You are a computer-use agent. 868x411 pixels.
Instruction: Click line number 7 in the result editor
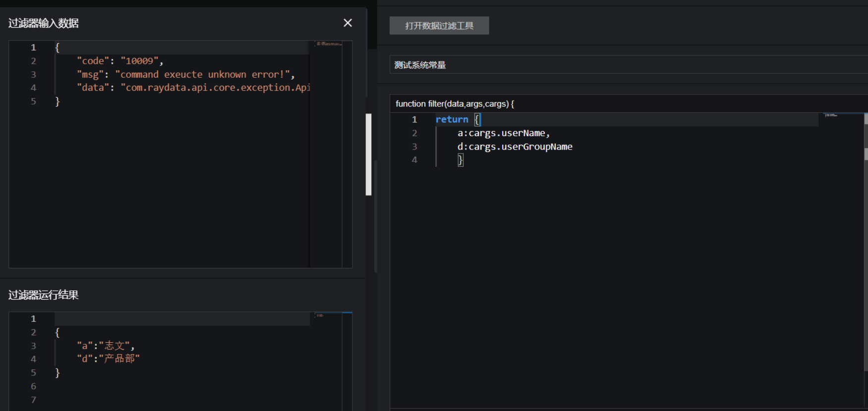(x=33, y=400)
